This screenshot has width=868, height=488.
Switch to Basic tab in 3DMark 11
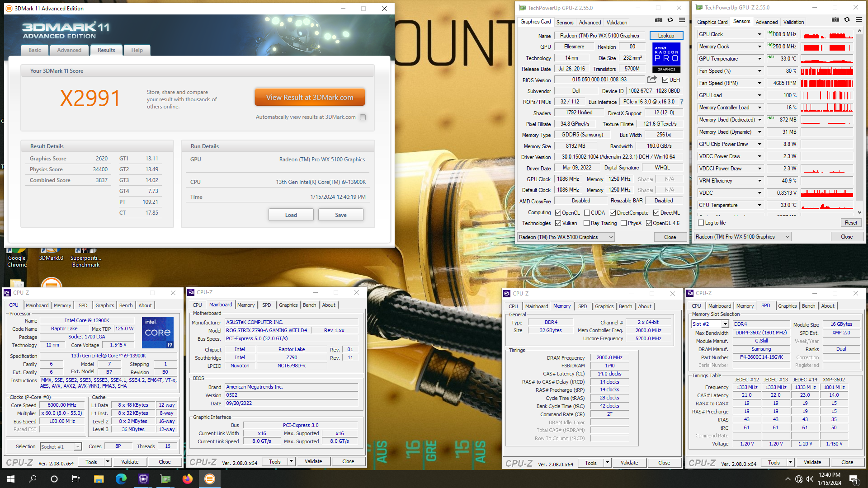(x=35, y=50)
